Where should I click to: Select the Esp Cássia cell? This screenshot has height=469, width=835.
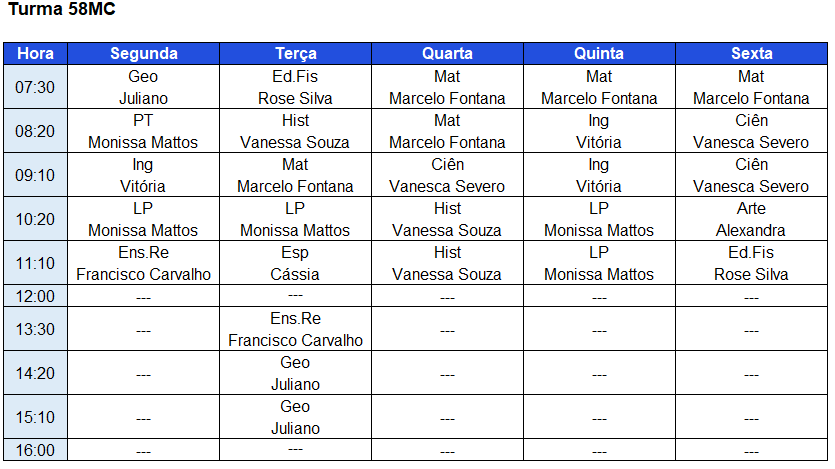pos(295,263)
